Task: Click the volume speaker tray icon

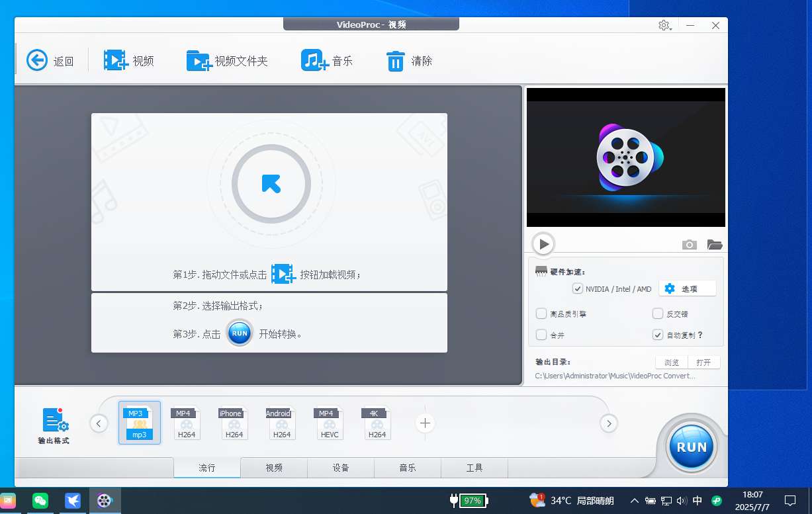Action: tap(682, 501)
